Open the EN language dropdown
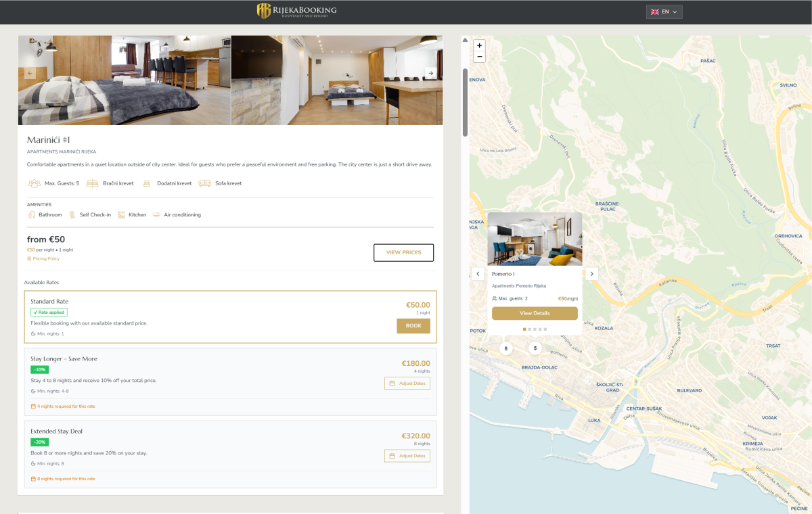Viewport: 812px width, 514px height. [x=664, y=11]
